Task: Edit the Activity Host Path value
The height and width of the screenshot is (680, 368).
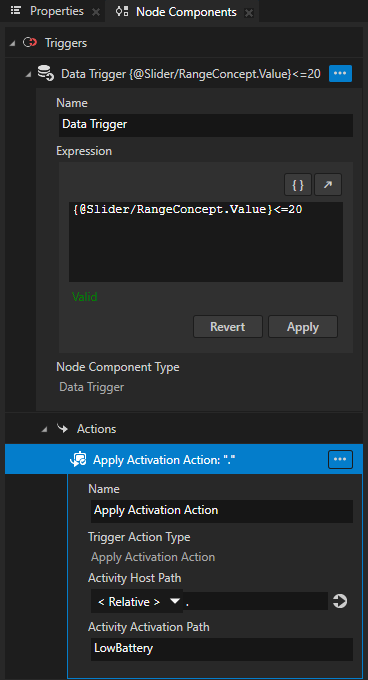Action: 255,602
